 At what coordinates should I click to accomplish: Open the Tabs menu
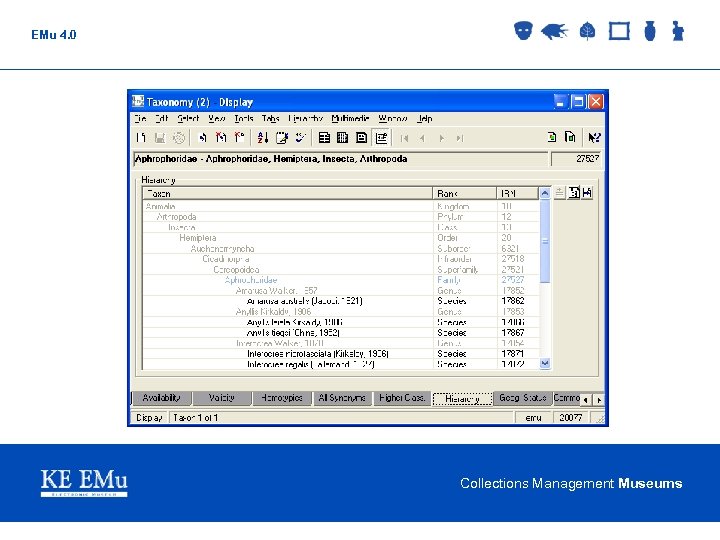click(270, 118)
